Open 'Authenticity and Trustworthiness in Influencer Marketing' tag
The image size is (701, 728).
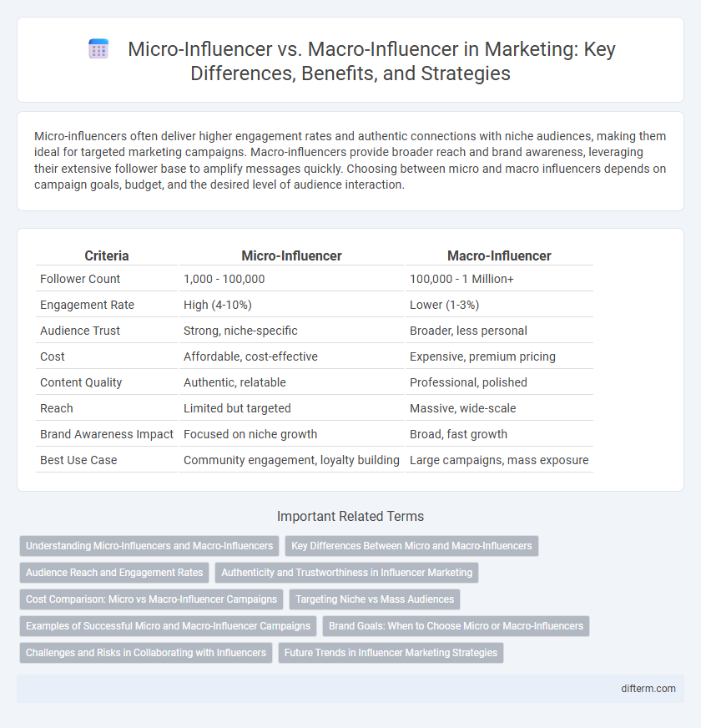(347, 573)
